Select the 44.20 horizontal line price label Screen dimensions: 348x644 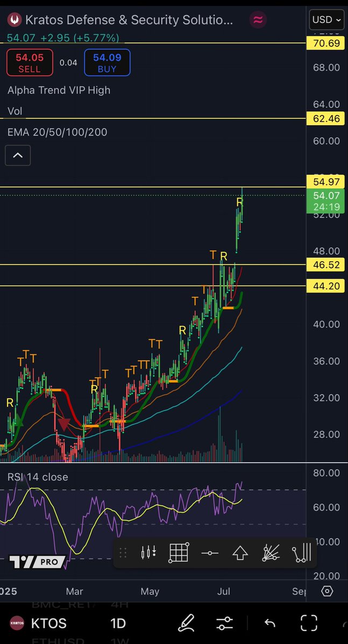tap(326, 286)
